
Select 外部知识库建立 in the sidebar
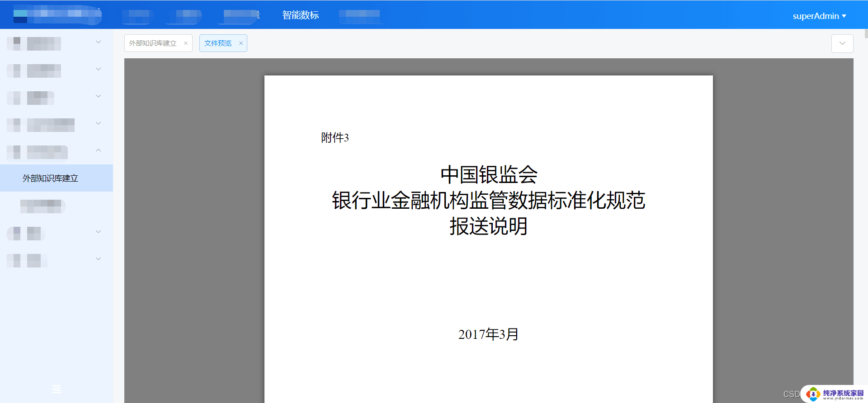tap(57, 178)
